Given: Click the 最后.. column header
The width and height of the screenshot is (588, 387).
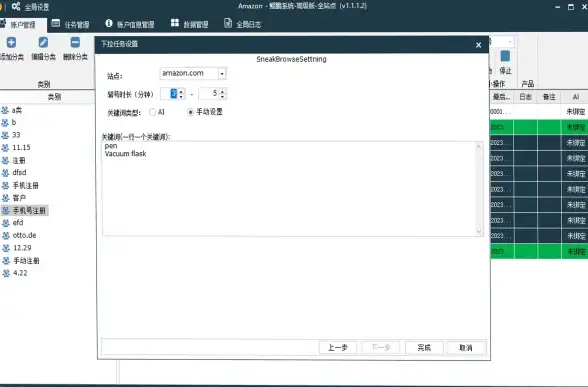Looking at the screenshot, I should pos(501,97).
